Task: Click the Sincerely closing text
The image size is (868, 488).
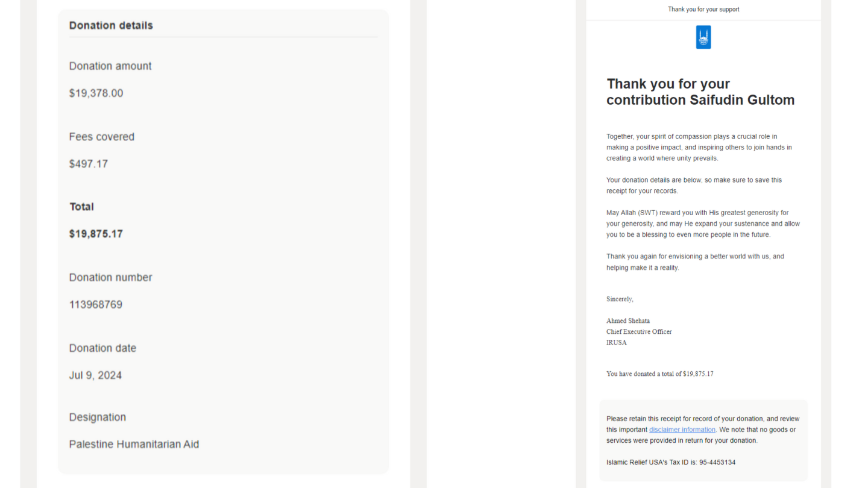Action: coord(620,299)
